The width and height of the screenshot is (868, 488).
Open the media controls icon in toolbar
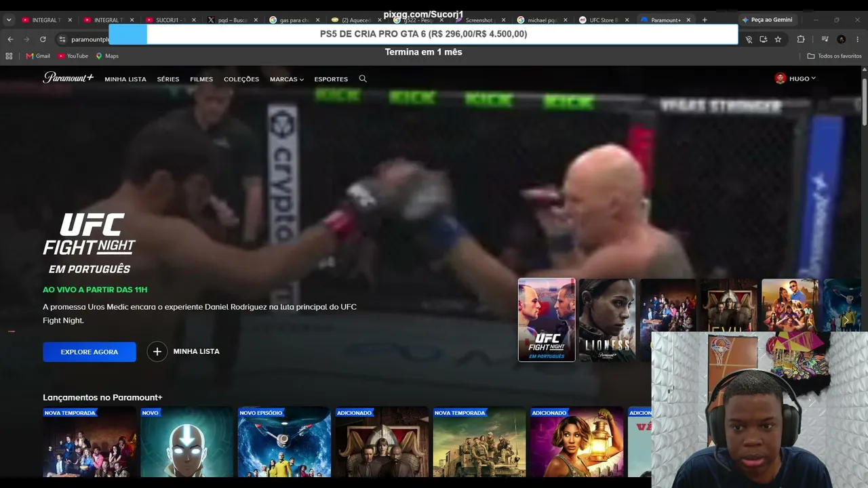825,39
